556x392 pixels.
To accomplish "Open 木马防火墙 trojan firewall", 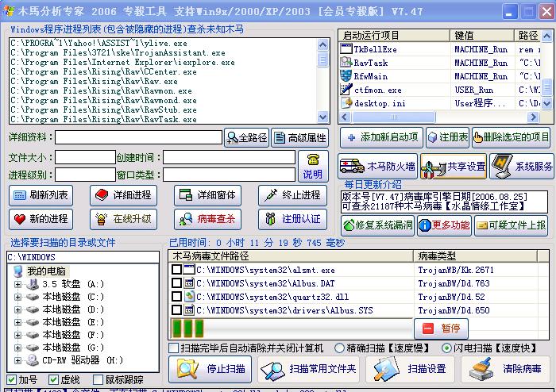I will [378, 166].
